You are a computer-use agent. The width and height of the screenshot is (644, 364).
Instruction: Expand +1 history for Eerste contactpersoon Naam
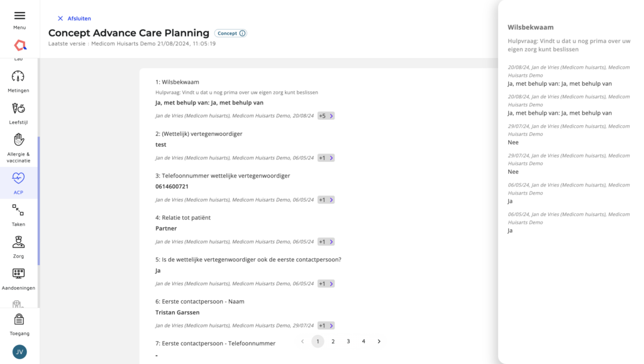(326, 326)
